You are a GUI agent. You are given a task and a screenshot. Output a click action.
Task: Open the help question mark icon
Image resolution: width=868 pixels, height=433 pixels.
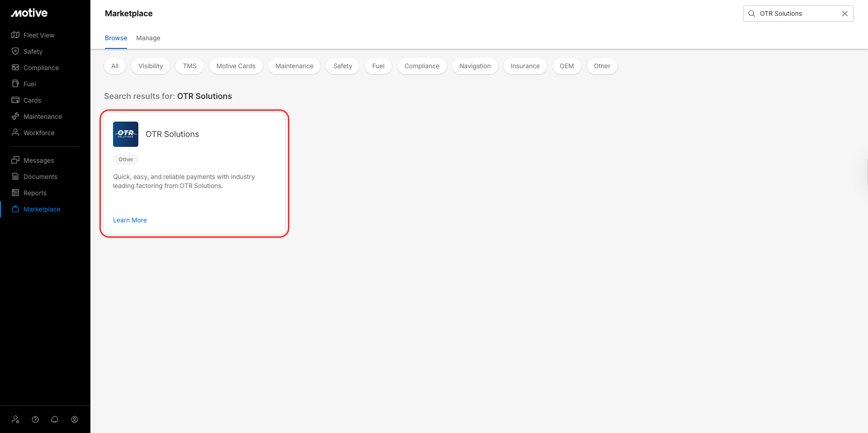pyautogui.click(x=35, y=419)
